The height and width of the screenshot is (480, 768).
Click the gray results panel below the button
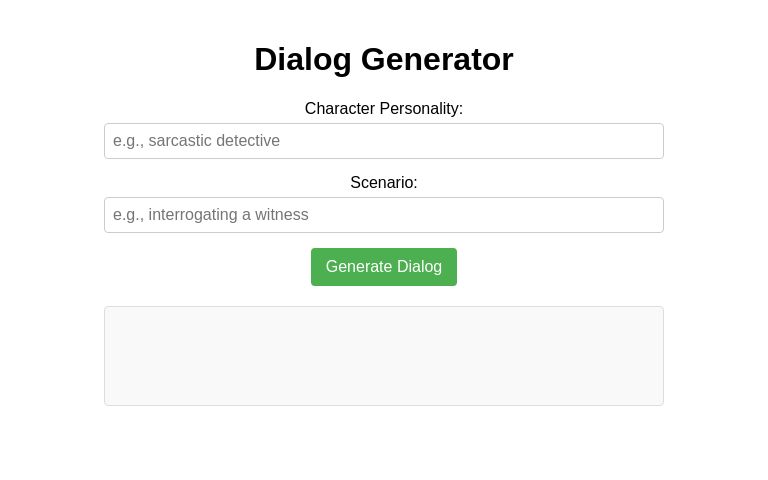[384, 356]
